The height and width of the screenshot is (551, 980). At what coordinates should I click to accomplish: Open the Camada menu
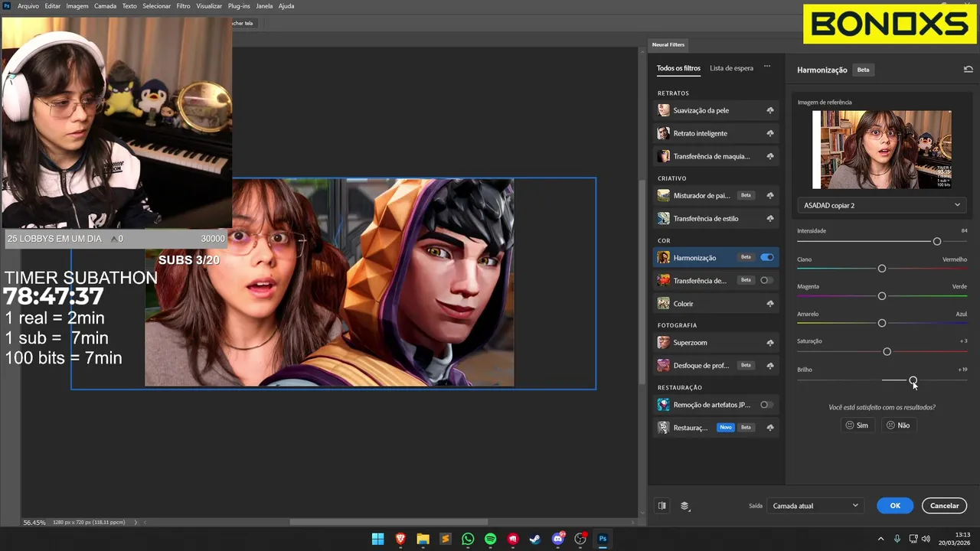[x=105, y=6]
